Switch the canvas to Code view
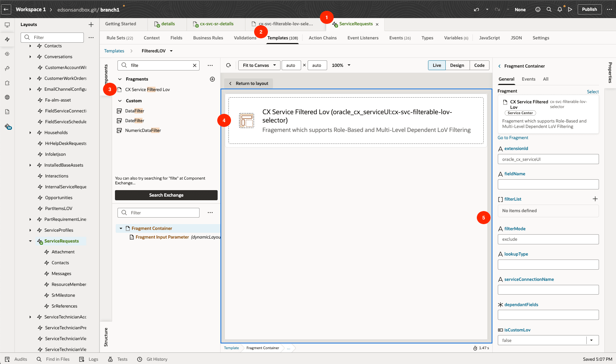The image size is (616, 364). point(479,65)
